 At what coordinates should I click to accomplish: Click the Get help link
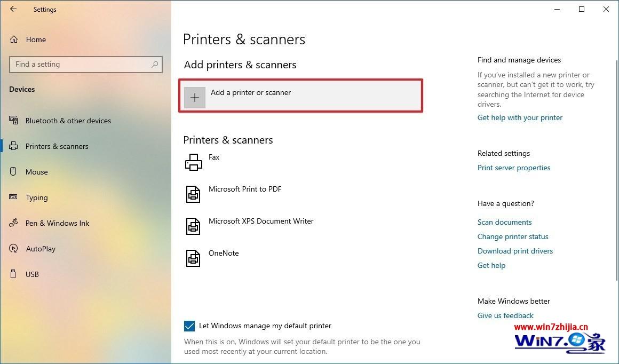(491, 266)
